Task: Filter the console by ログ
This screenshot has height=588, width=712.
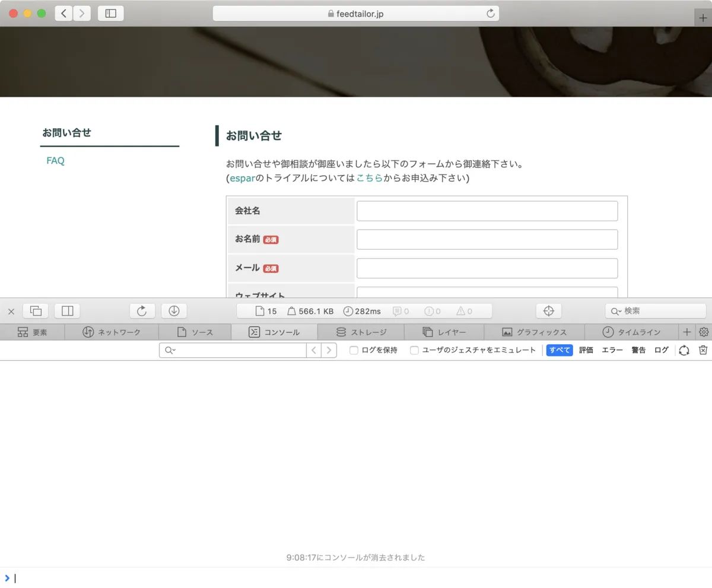Action: (661, 350)
